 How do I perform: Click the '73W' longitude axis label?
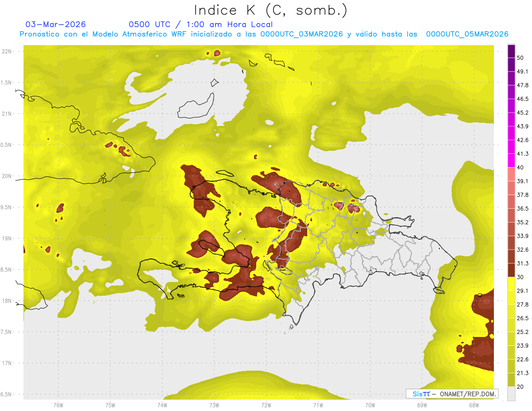(214, 405)
